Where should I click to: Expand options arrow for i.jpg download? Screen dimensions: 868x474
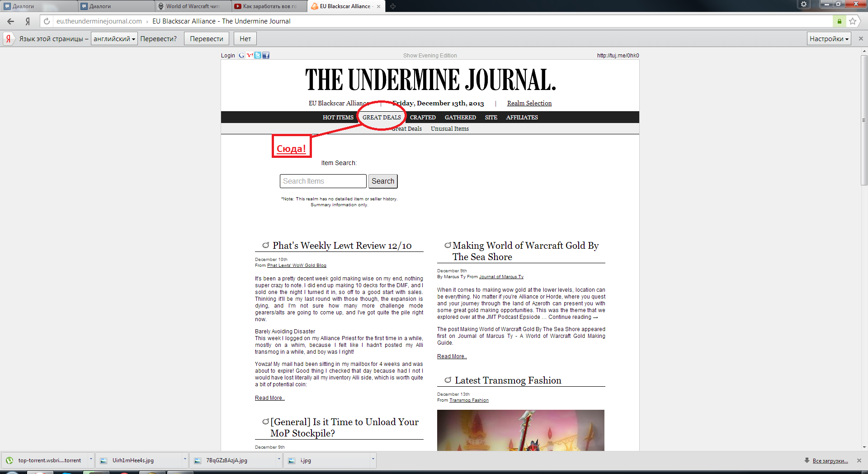coord(373,460)
